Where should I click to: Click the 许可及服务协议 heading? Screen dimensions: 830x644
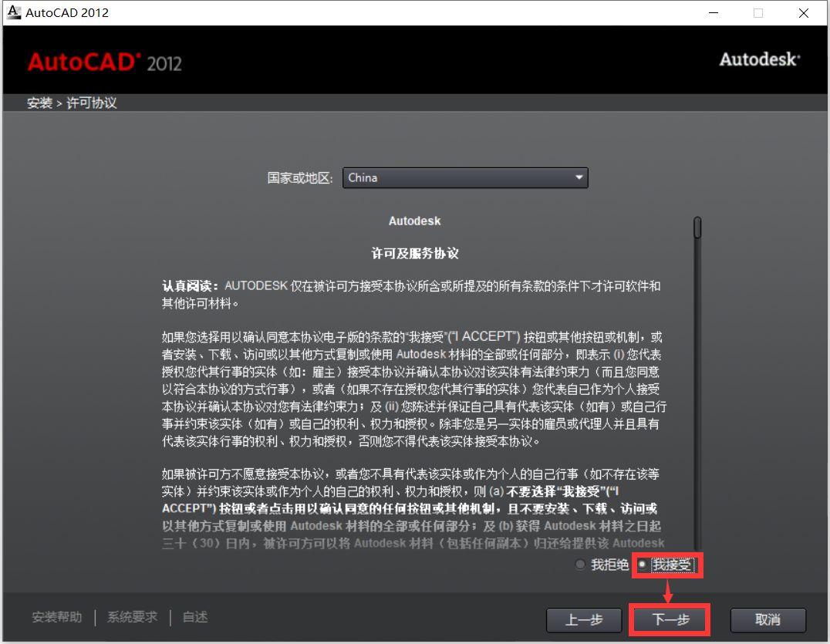coord(414,254)
